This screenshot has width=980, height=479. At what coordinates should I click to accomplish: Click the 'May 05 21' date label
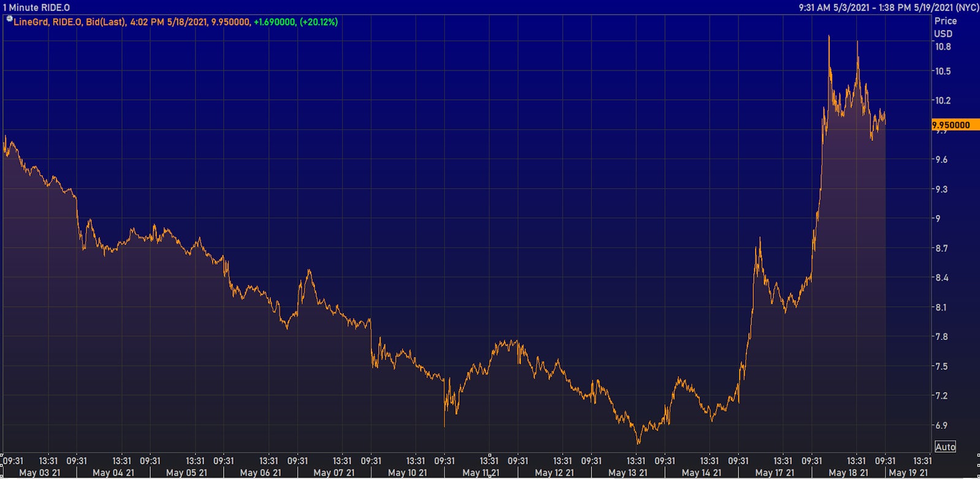point(187,473)
